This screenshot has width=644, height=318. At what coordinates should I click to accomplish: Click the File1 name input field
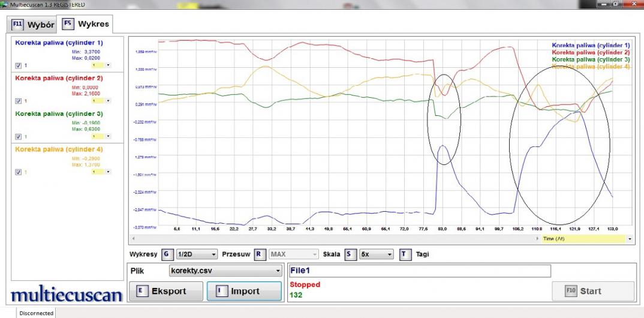click(420, 271)
